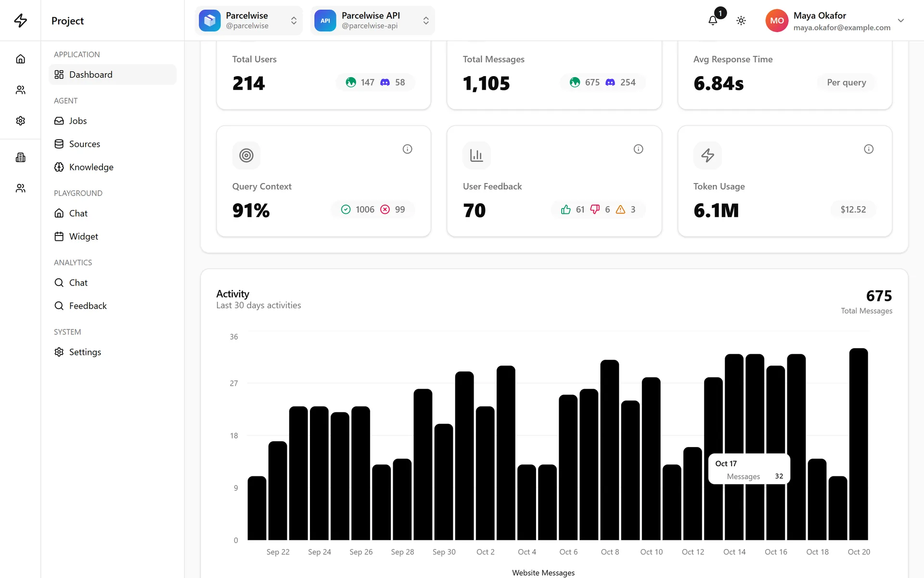Click the Discord icon in Total Users
This screenshot has width=924, height=578.
385,82
